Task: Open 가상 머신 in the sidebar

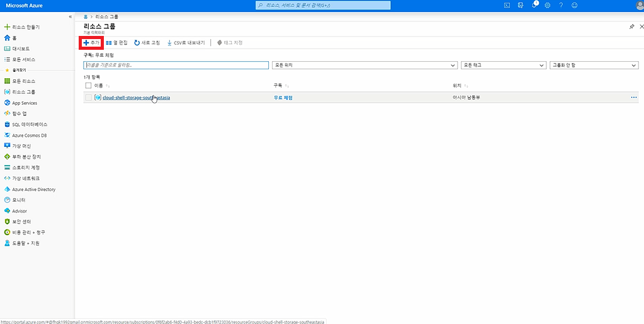Action: coord(17,146)
